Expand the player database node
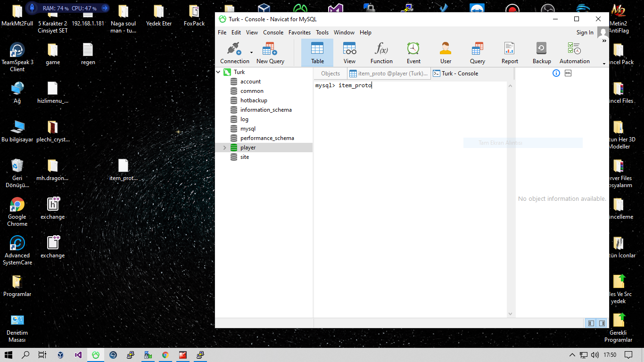644x362 pixels. (224, 148)
